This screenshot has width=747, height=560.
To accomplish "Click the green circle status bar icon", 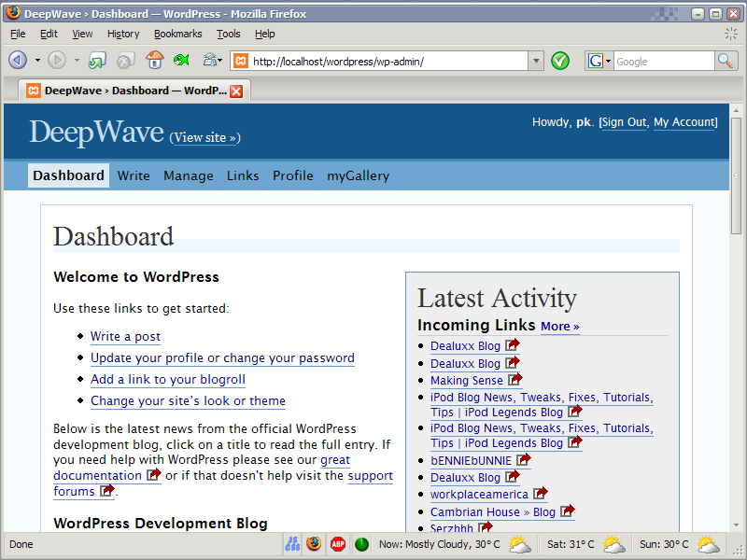I will [361, 544].
